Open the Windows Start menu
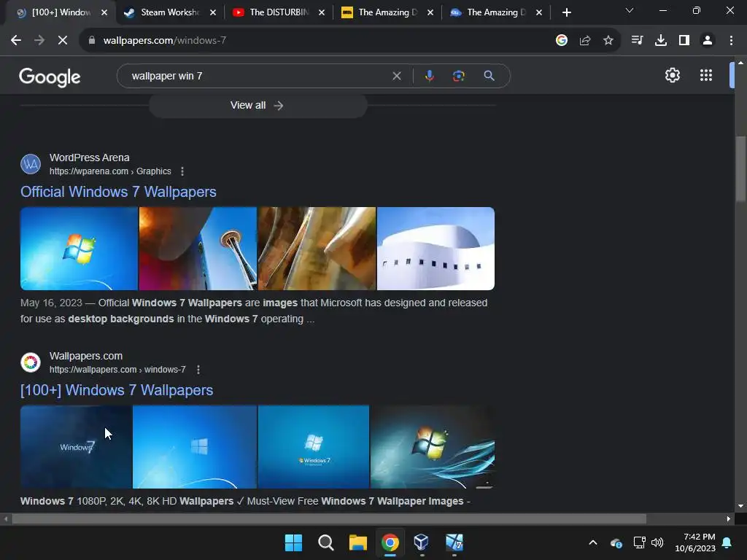 click(293, 542)
